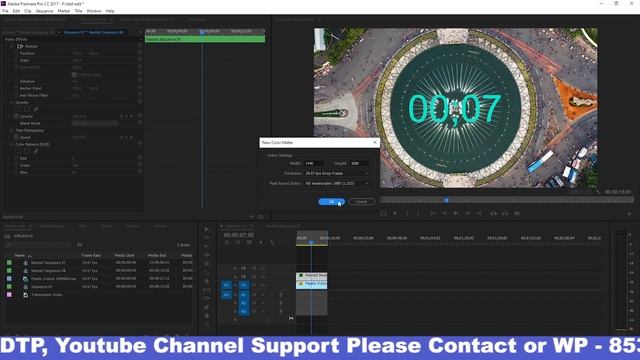
Task: Cancel the New Color Matte dialog
Action: (361, 202)
